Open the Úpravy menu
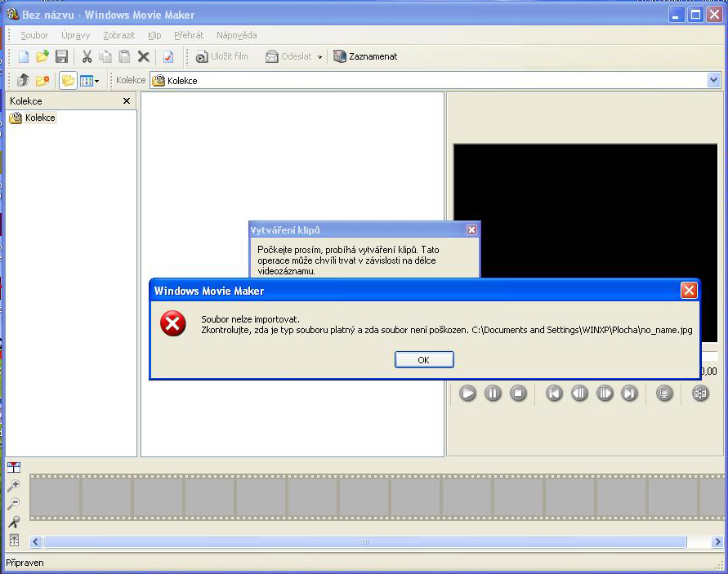 (76, 35)
